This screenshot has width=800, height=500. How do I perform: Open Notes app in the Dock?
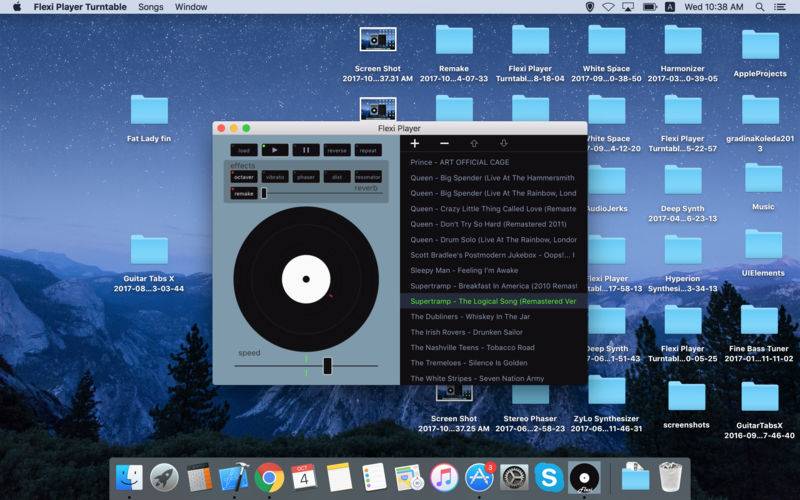tap(339, 478)
